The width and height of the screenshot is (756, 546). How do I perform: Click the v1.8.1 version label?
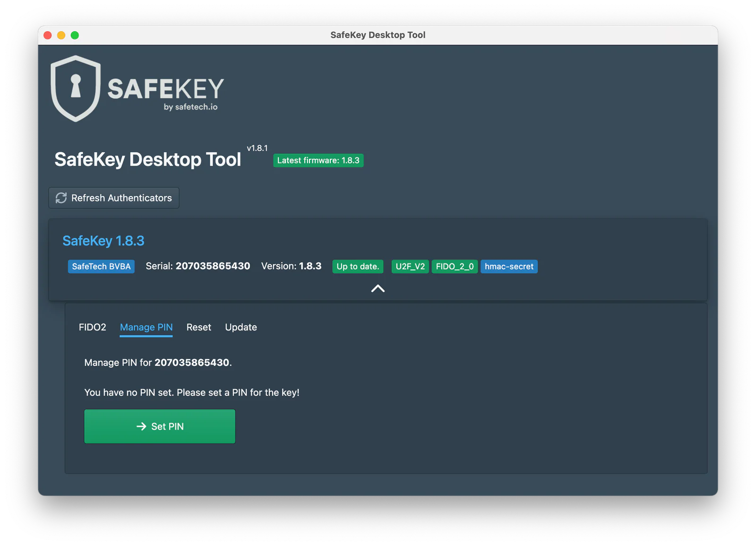[257, 148]
